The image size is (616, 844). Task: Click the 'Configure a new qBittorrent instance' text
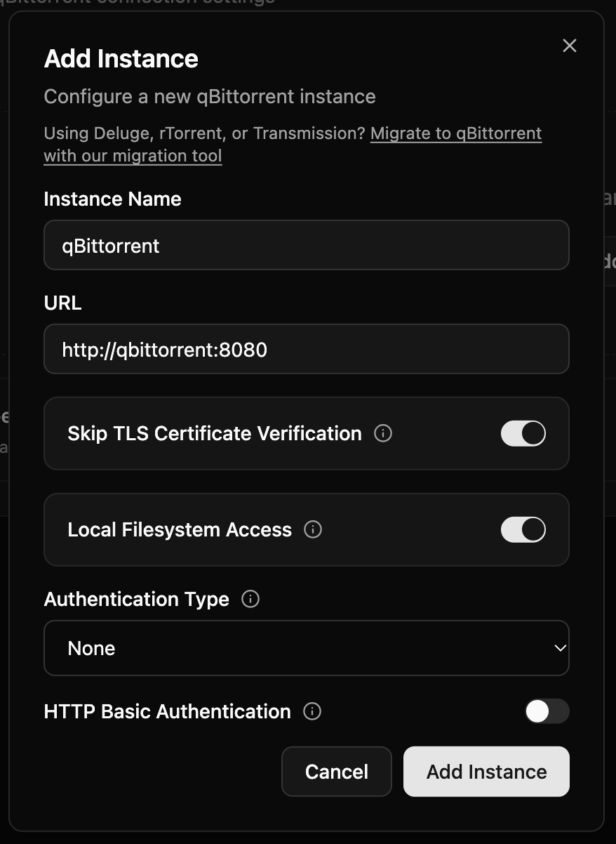210,96
